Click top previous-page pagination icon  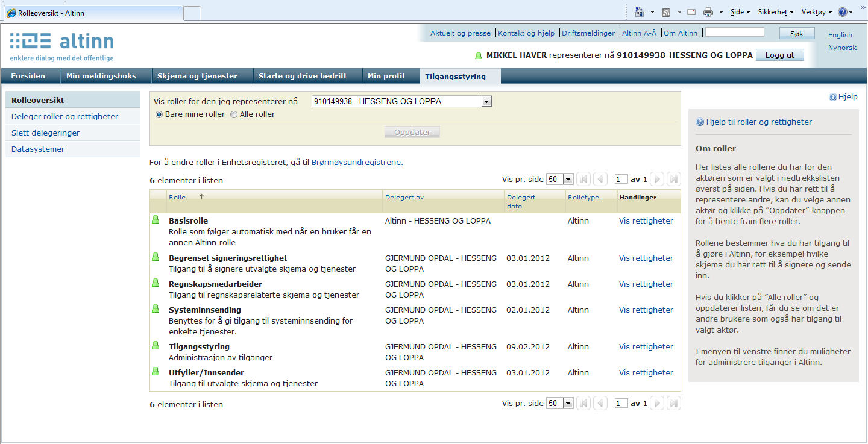coord(600,179)
